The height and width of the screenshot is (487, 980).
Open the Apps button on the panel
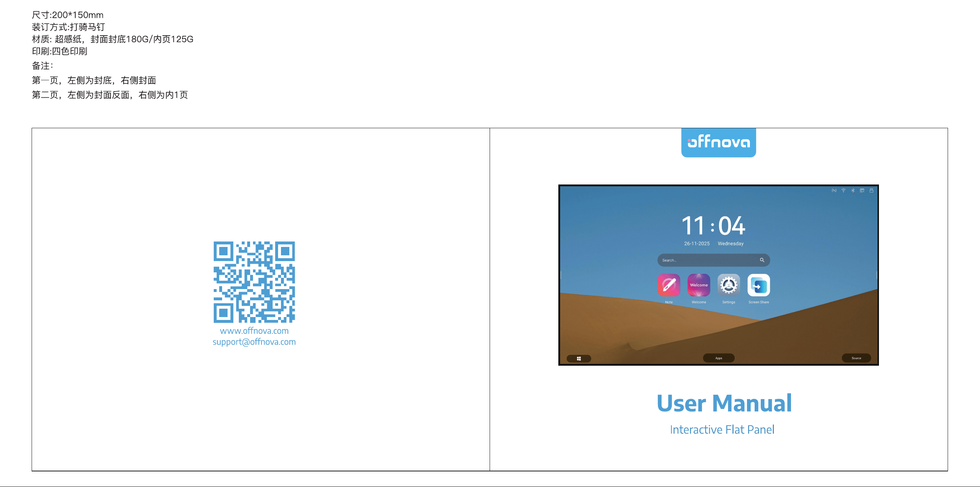pos(719,358)
